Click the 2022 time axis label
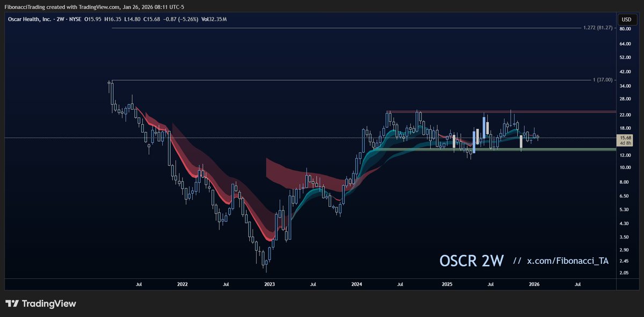The height and width of the screenshot is (317, 644). 182,284
